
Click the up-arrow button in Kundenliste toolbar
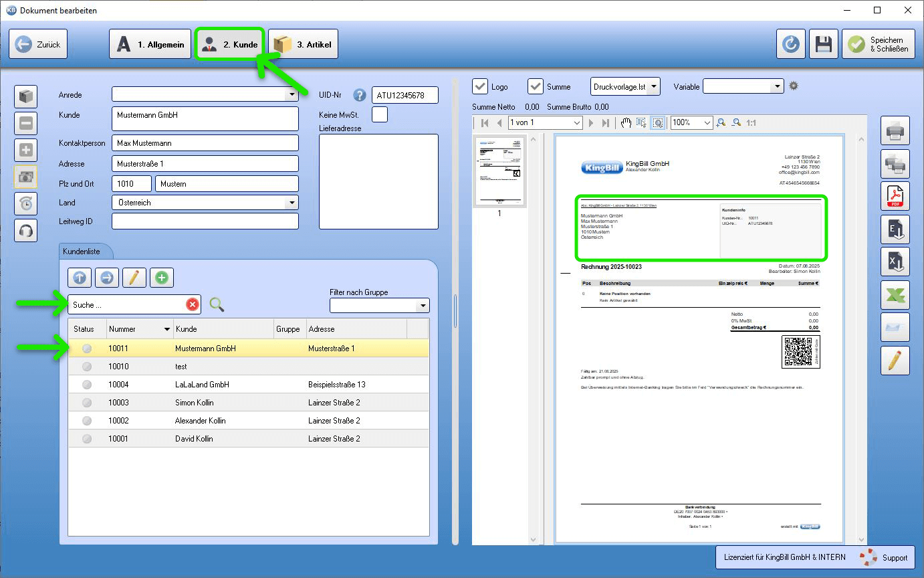[80, 277]
